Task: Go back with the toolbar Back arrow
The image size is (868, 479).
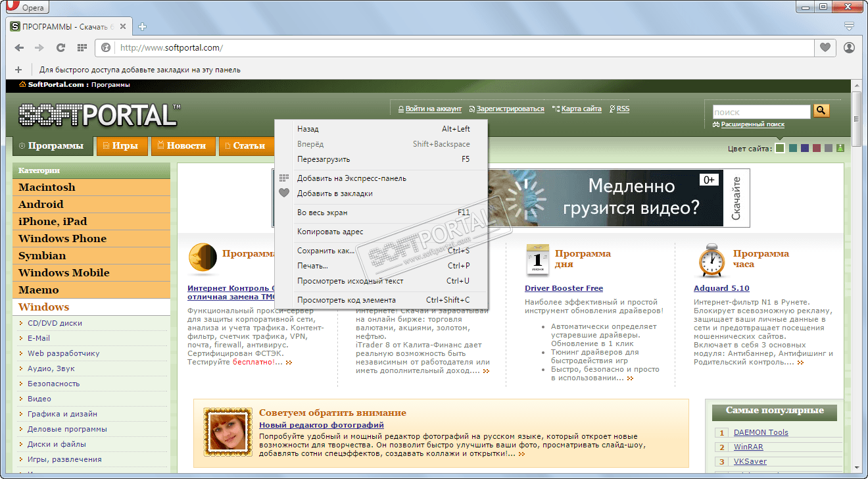Action: pyautogui.click(x=19, y=47)
